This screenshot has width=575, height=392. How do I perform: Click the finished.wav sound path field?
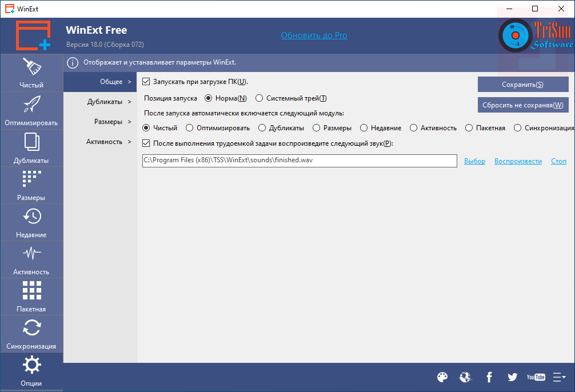[300, 161]
